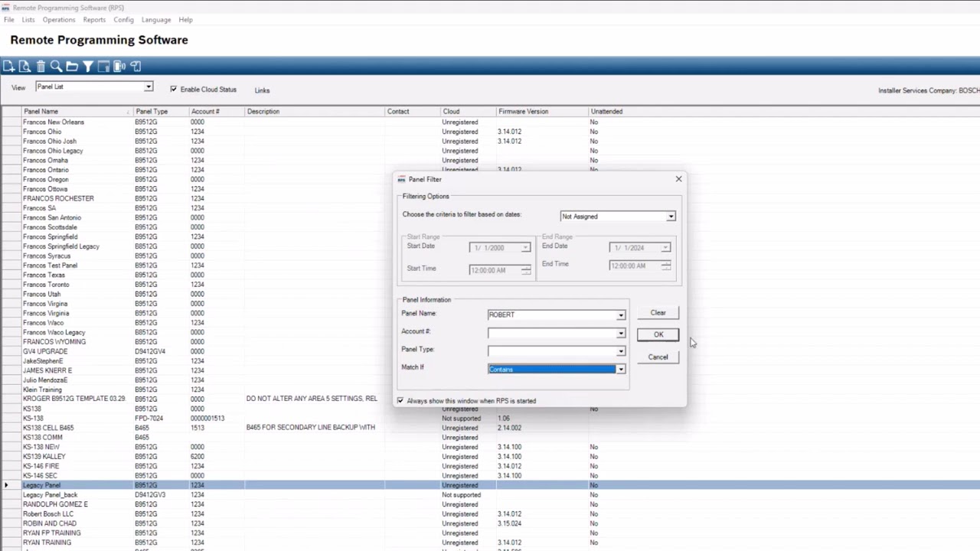This screenshot has height=551, width=980.
Task: Open the File menu
Action: point(9,20)
